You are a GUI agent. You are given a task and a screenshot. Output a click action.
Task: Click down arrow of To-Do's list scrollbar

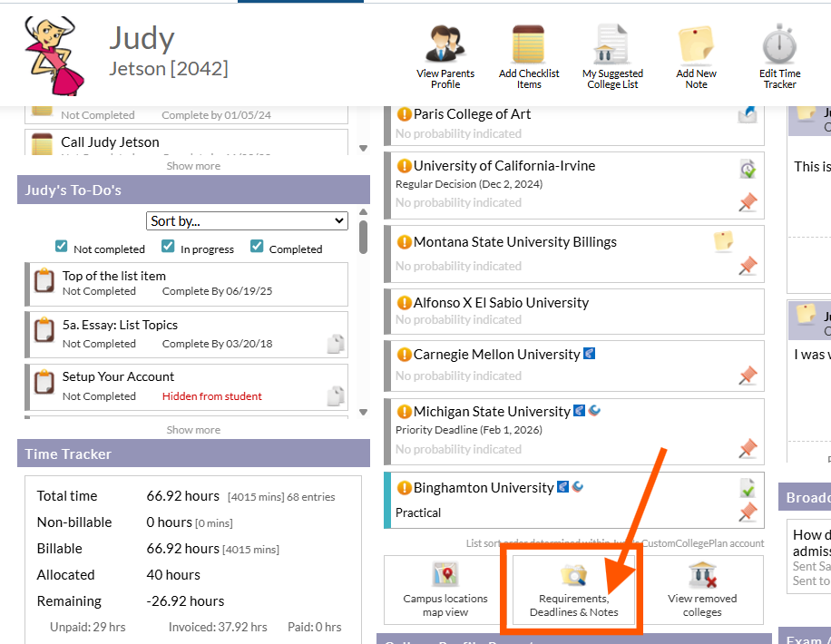(363, 412)
